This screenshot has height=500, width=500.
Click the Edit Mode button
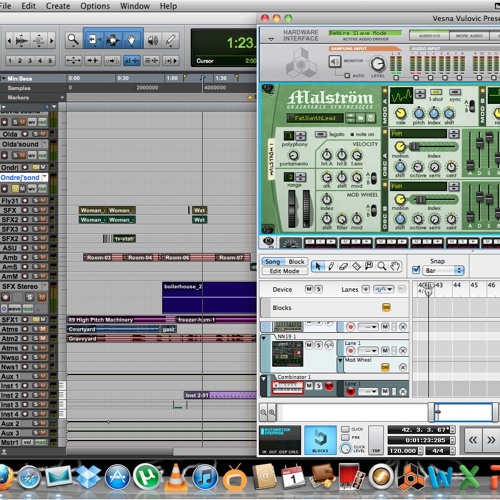tap(284, 271)
